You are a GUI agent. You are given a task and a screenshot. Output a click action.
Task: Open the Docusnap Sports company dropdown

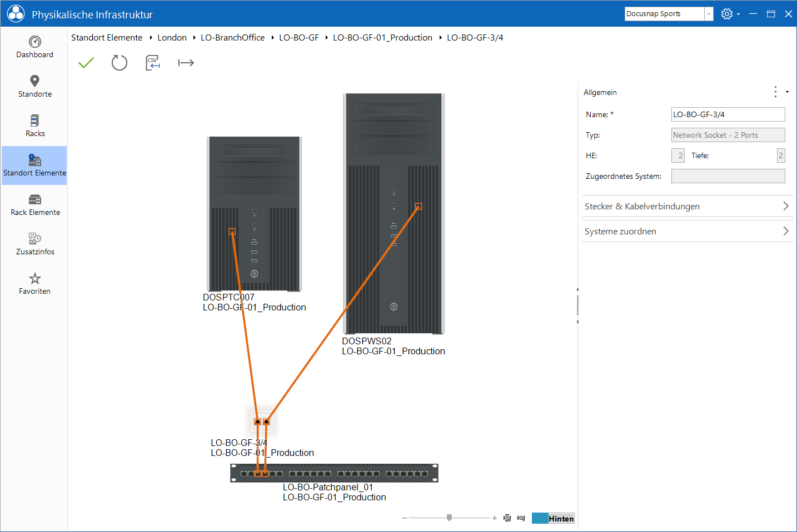click(709, 14)
